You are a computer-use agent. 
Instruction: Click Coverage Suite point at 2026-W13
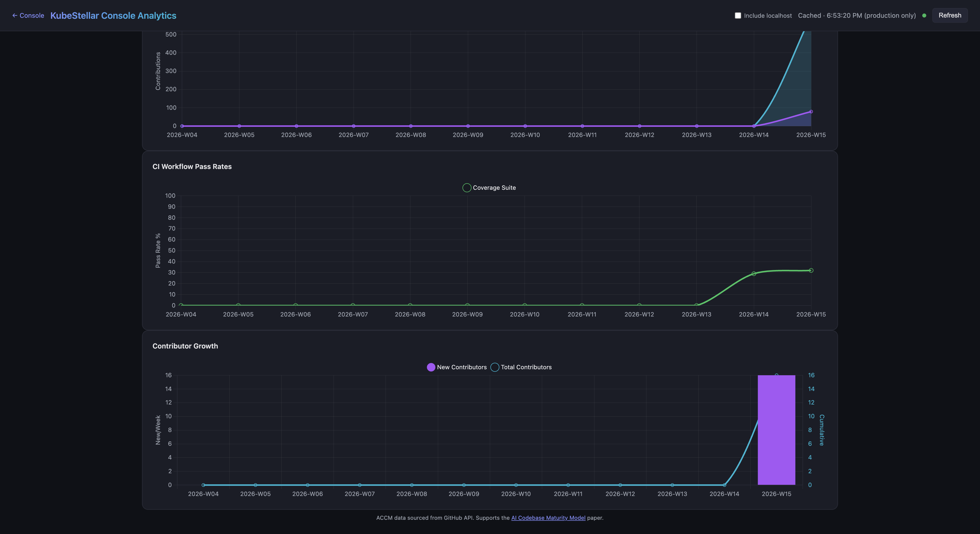click(696, 305)
